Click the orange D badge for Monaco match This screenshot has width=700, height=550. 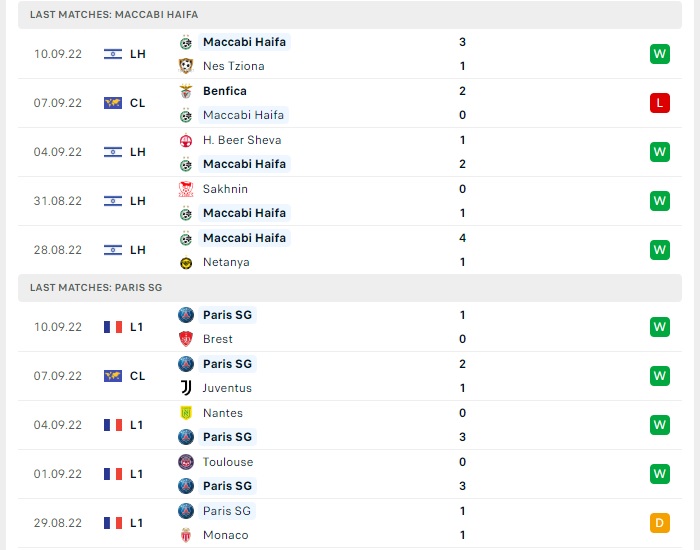click(660, 523)
